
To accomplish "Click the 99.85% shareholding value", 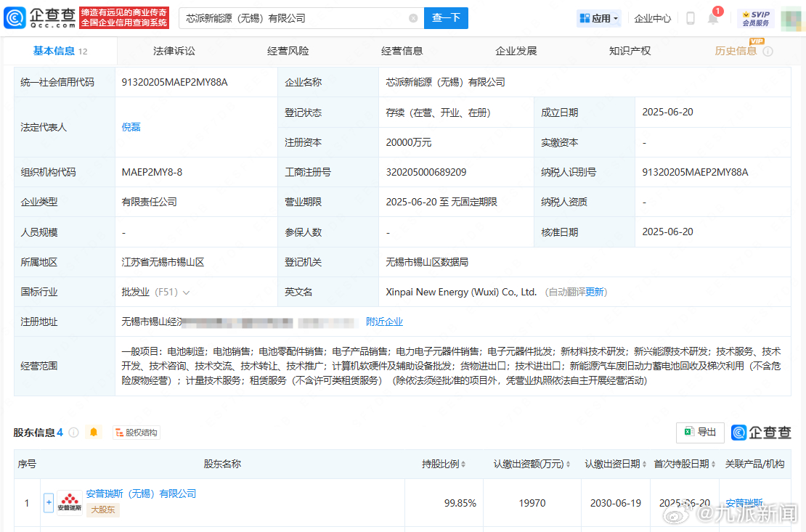I will 460,503.
